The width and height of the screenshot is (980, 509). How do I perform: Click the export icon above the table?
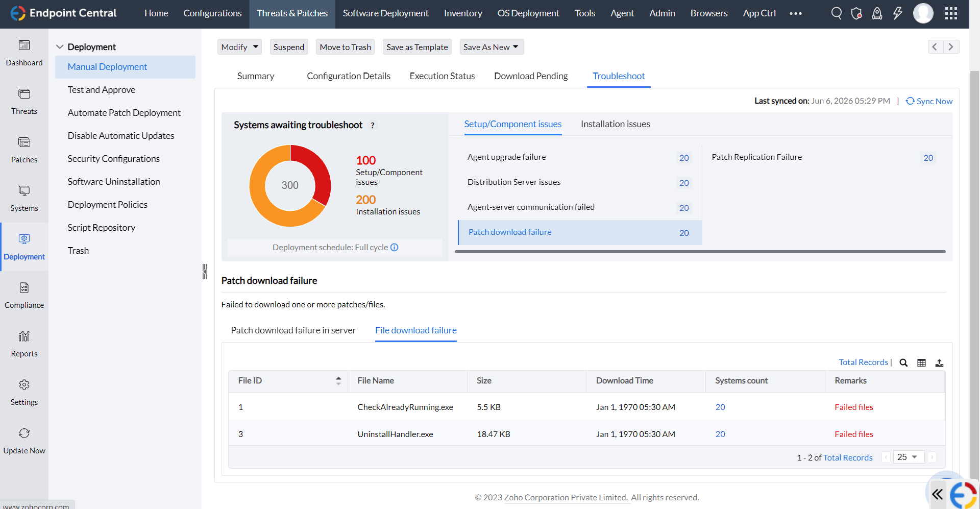(x=939, y=363)
